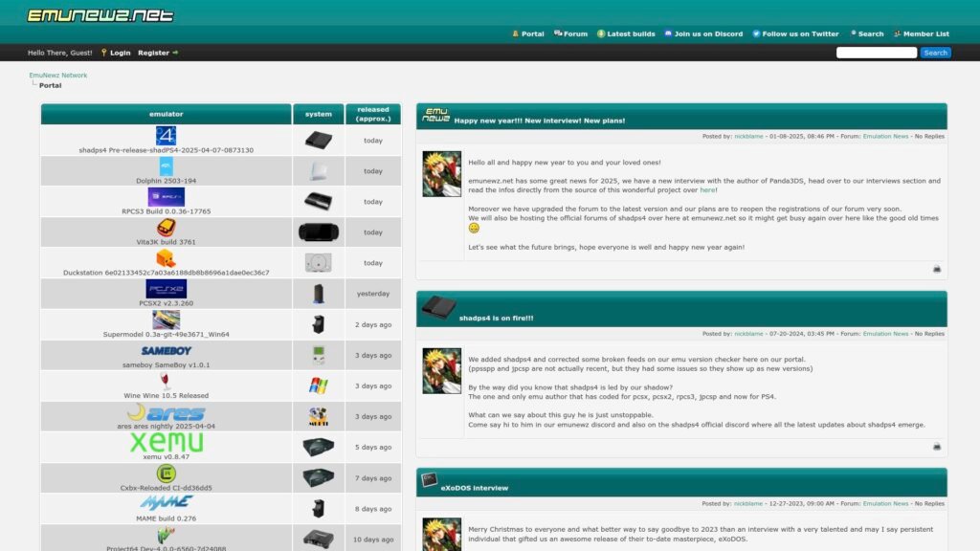980x551 pixels.
Task: Click the EmuNewz.net site logo
Action: pos(100,15)
